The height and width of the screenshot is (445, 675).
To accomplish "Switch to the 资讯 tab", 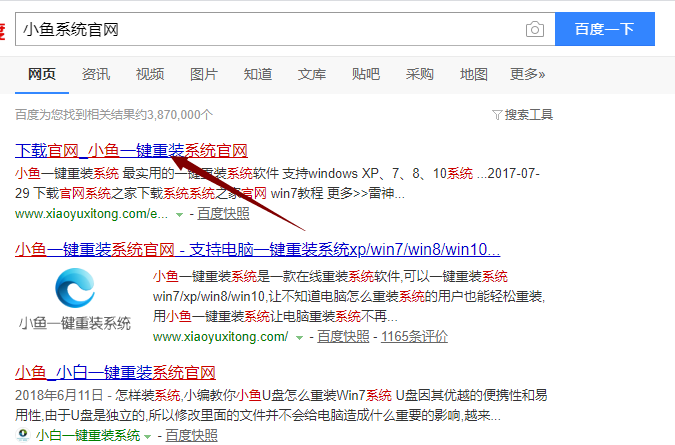I will pyautogui.click(x=96, y=74).
